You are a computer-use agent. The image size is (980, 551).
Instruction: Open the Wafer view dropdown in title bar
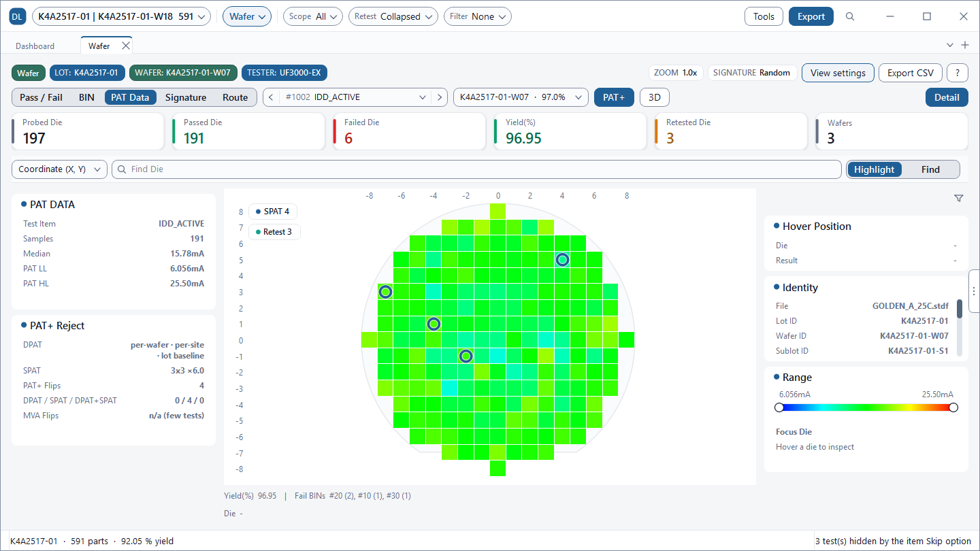pyautogui.click(x=247, y=17)
